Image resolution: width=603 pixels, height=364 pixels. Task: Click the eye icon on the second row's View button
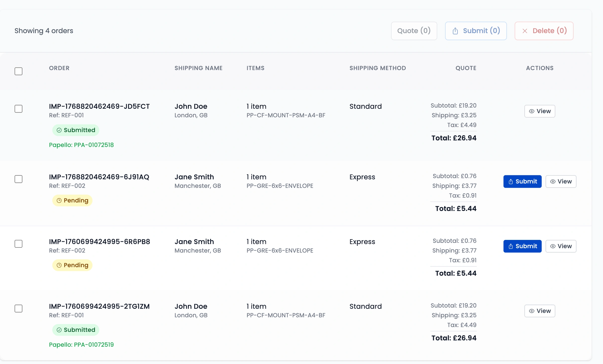point(552,181)
